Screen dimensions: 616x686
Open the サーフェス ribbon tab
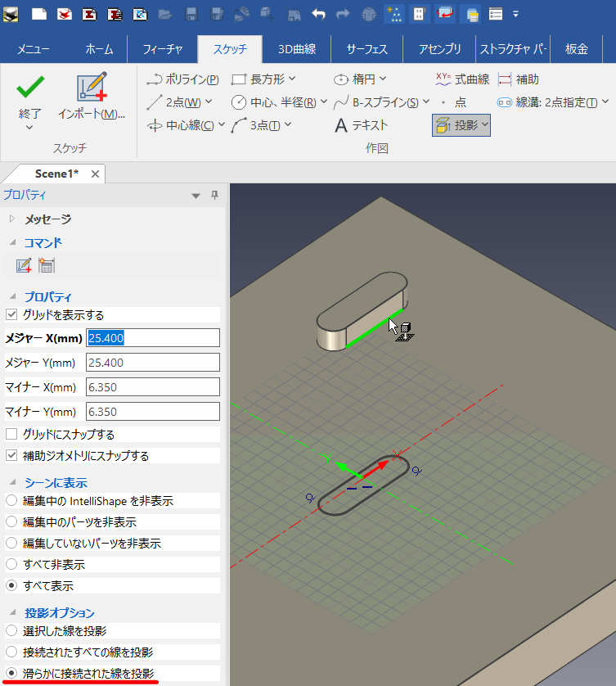[x=366, y=49]
